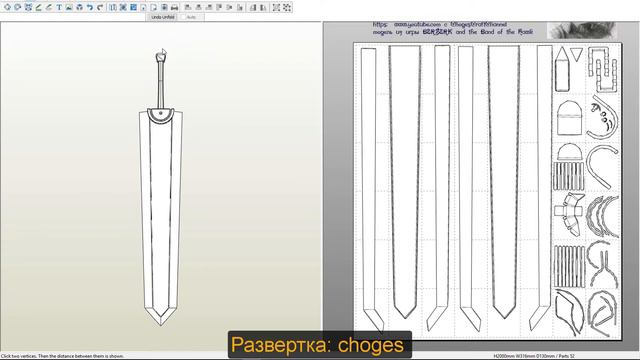The height and width of the screenshot is (360, 640).
Task: Click the Undo Unfold button
Action: point(163,17)
